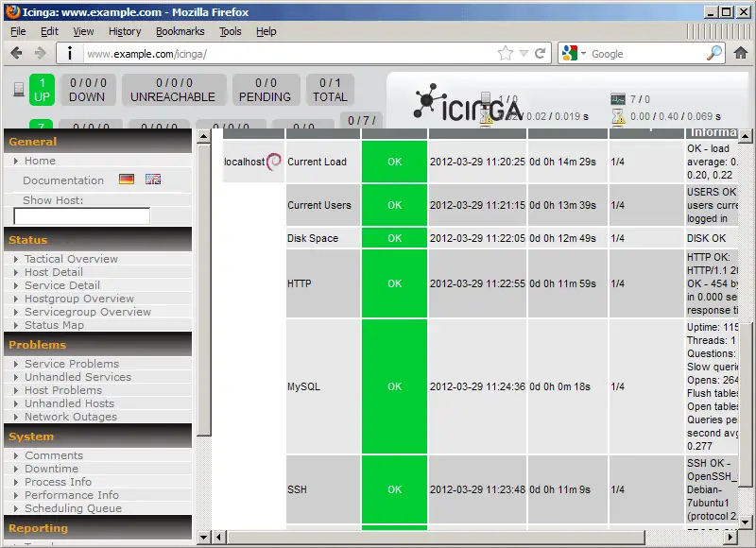Open German documentation flag icon

pos(127,180)
